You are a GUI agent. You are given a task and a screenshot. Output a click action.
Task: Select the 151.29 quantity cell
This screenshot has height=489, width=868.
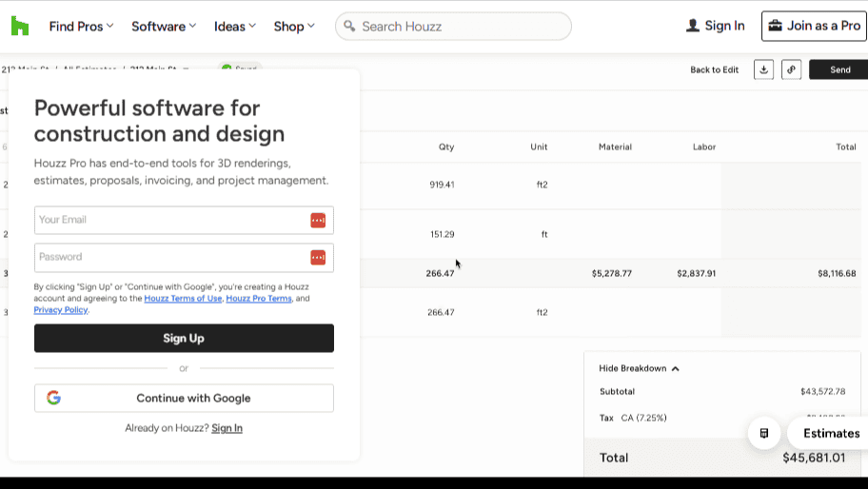[x=442, y=235]
